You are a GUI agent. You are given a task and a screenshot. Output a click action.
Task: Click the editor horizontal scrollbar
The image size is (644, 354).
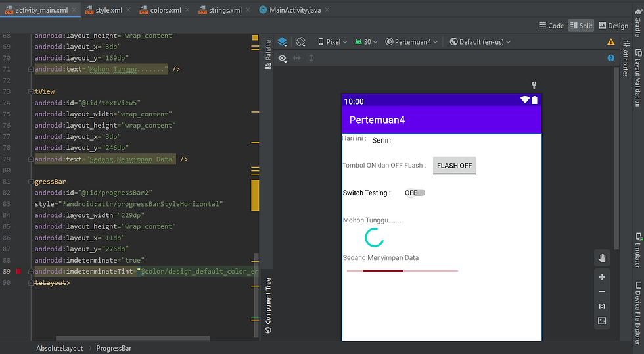(133, 338)
